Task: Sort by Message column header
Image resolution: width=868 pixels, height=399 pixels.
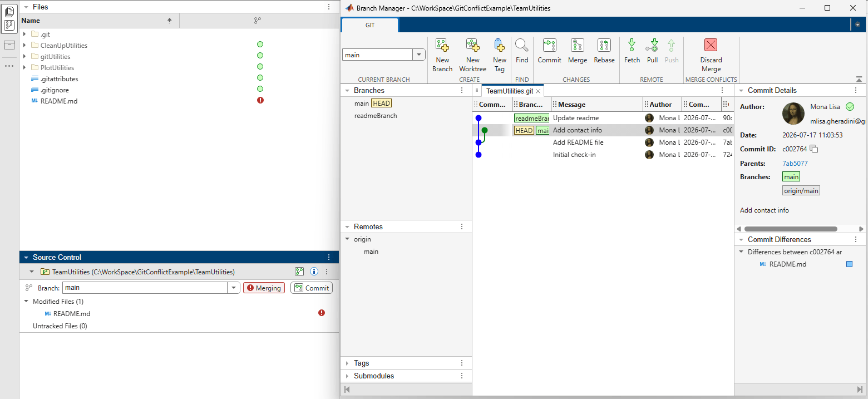Action: 597,104
